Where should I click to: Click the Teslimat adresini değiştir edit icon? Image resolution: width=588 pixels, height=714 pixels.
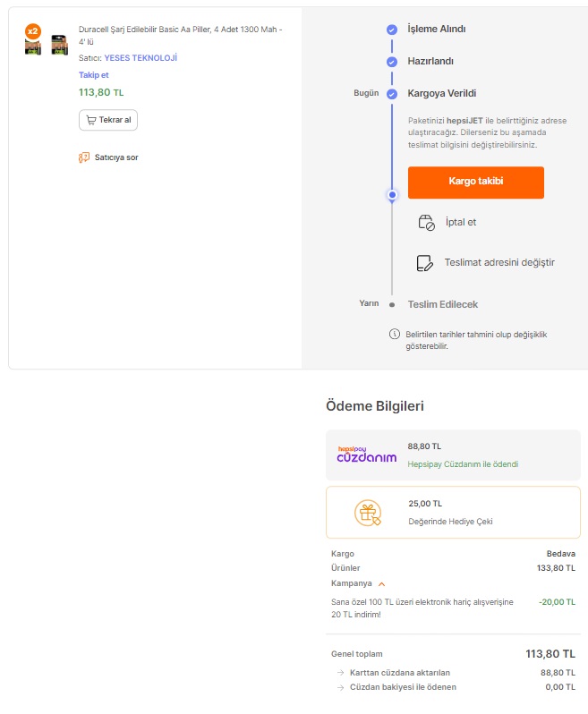[424, 263]
